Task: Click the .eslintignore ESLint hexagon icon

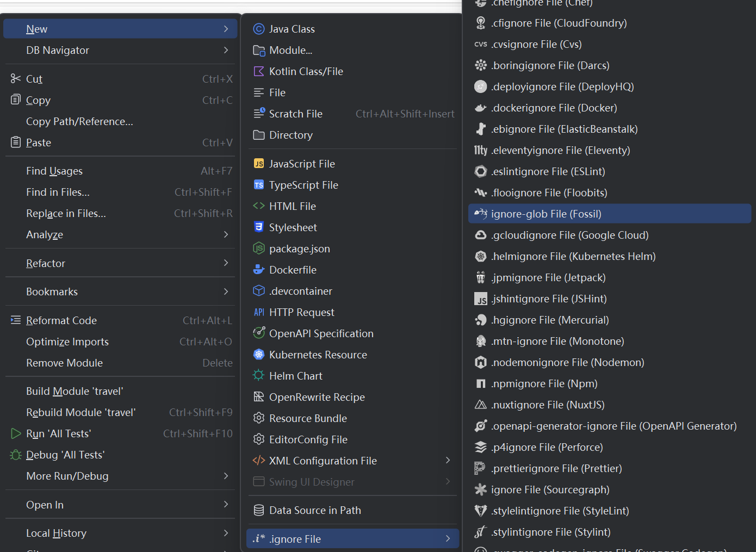Action: tap(481, 171)
